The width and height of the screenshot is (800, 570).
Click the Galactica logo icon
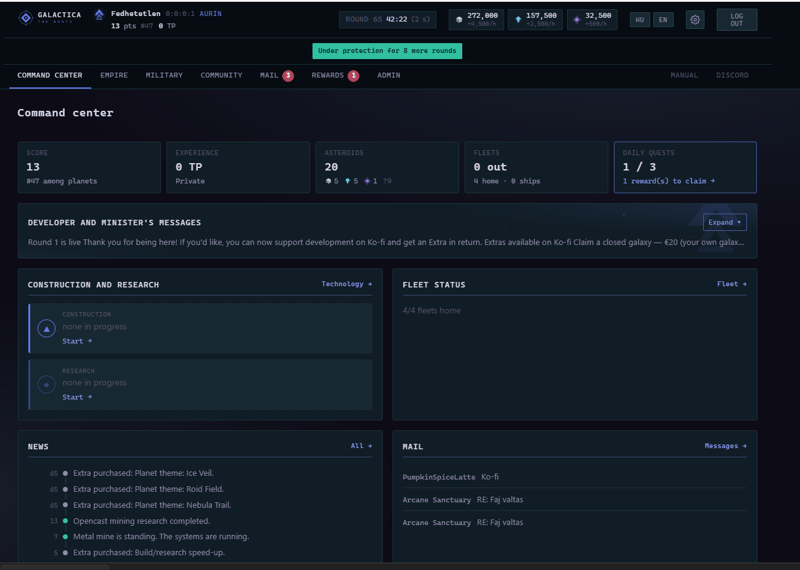[26, 18]
